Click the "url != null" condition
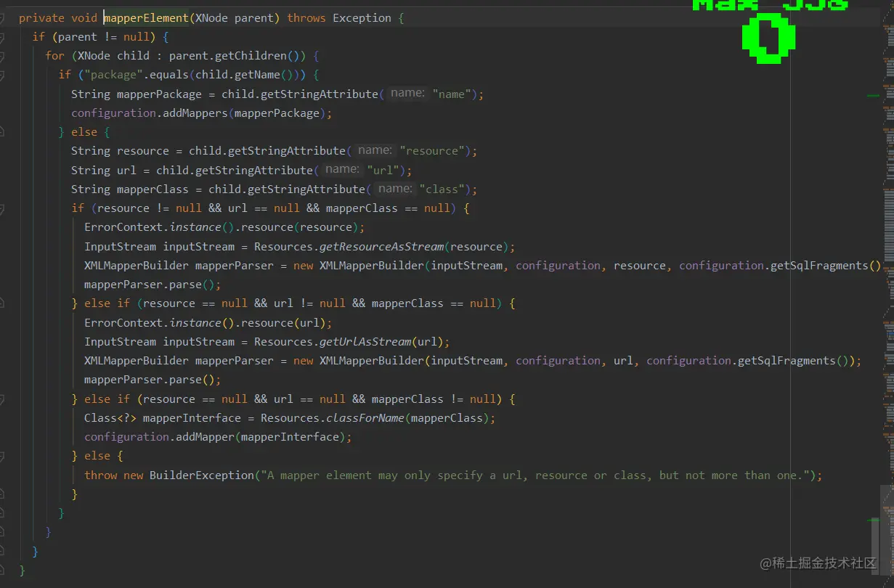Screen dimensions: 894x588 coord(309,303)
